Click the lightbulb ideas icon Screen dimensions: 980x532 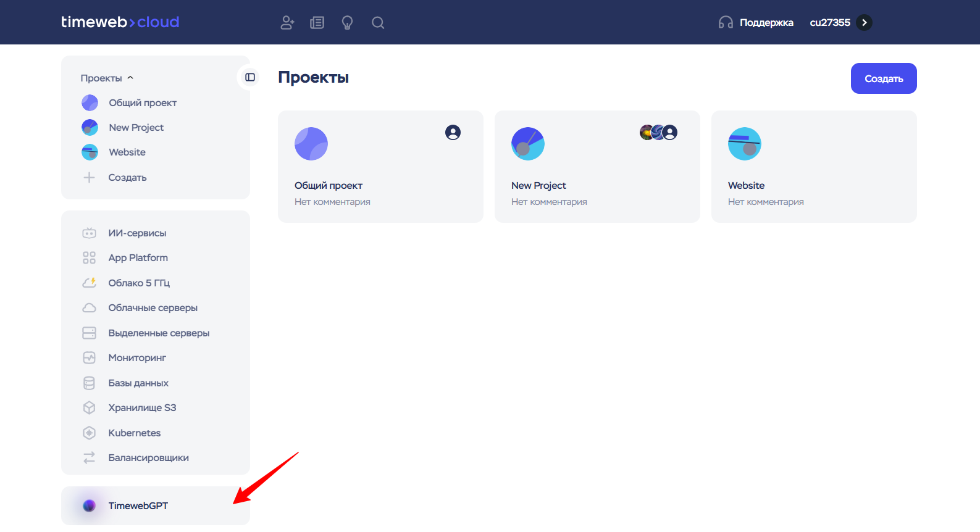tap(348, 23)
